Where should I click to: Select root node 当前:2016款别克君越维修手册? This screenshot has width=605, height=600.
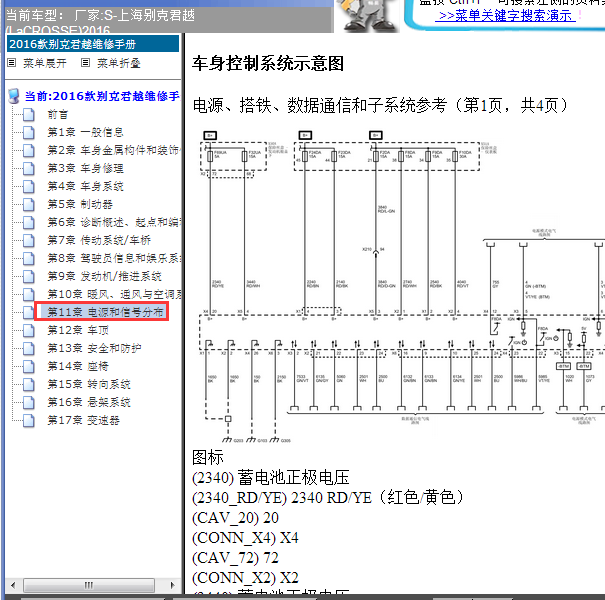[102, 96]
